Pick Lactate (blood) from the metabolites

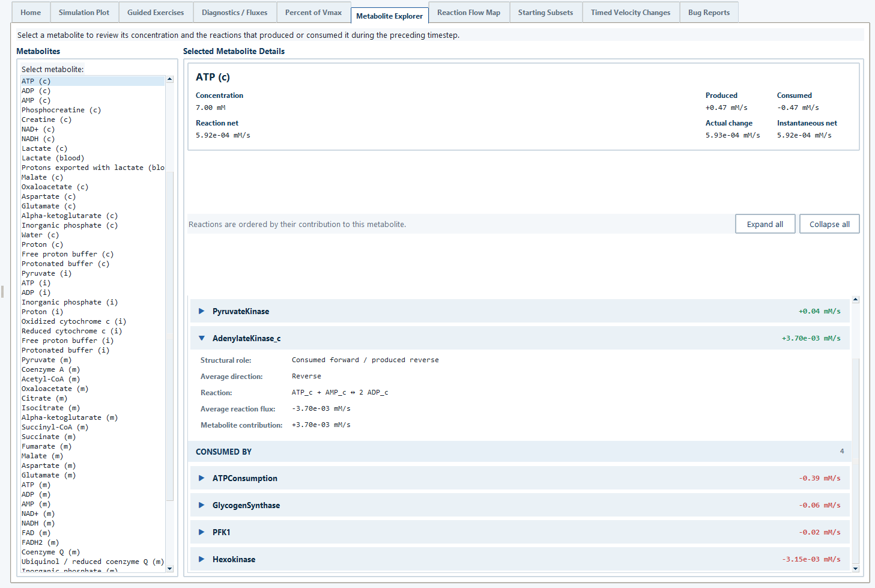(x=92, y=158)
